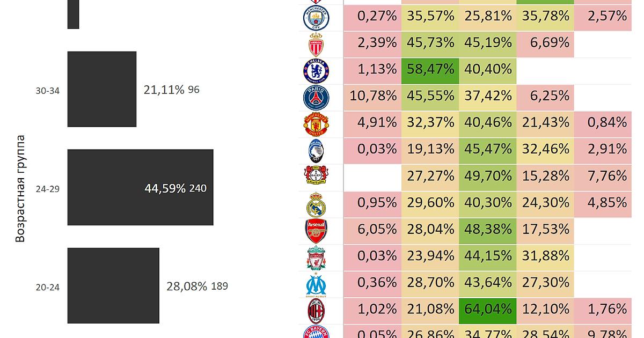This screenshot has width=644, height=338.
Task: Click the Chelsea club badge
Action: click(316, 71)
